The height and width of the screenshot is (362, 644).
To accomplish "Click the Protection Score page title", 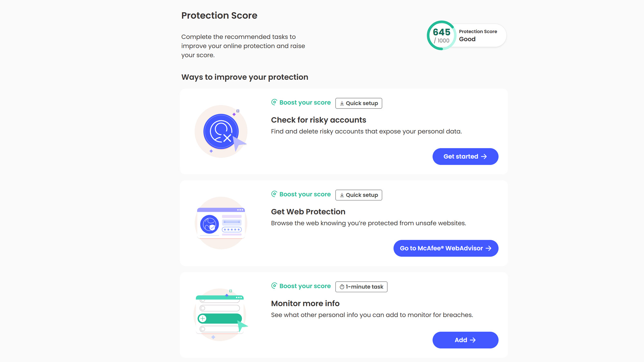I will (x=219, y=15).
